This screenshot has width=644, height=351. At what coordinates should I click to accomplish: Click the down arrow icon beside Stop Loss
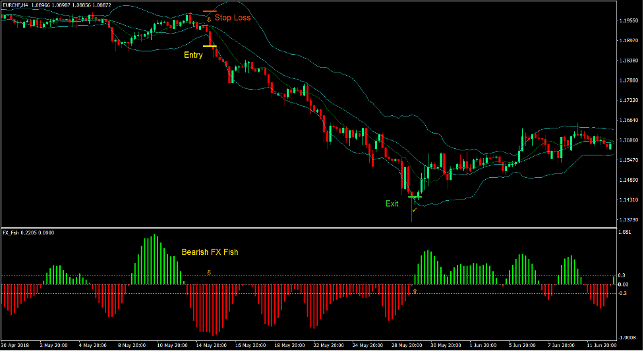click(209, 20)
